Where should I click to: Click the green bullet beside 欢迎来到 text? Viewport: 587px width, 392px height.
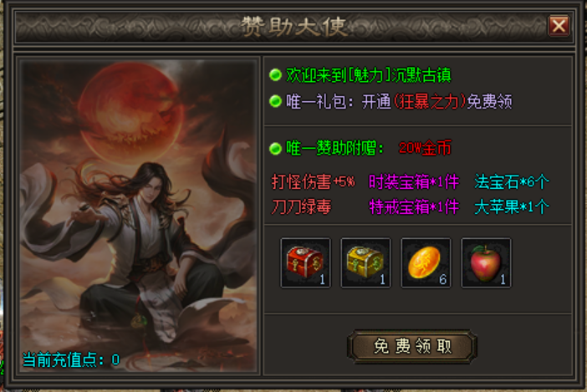coord(276,75)
